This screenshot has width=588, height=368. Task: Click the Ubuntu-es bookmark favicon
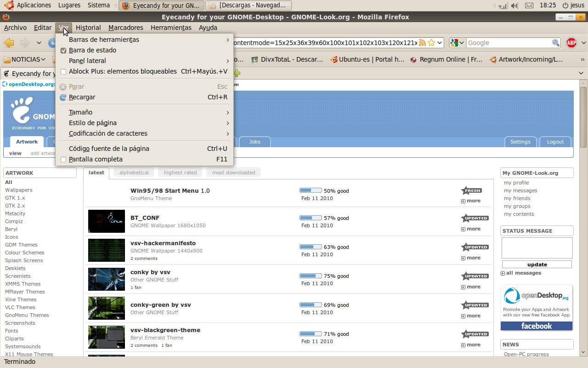point(334,59)
